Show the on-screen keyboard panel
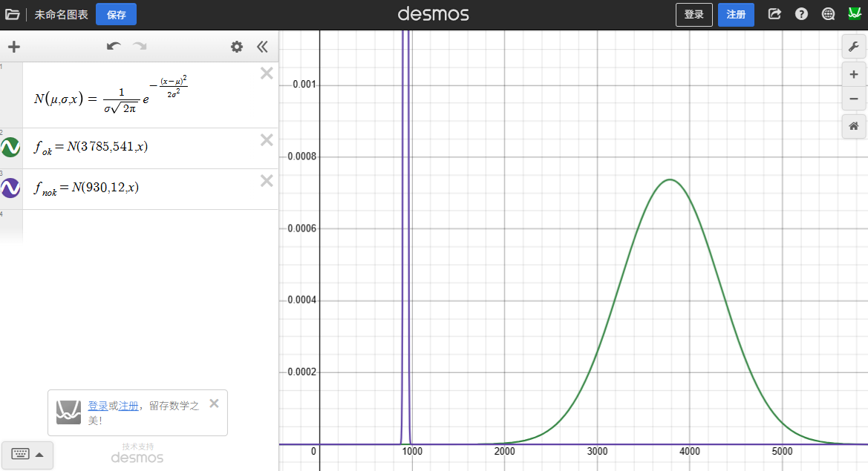The image size is (868, 471). (27, 454)
